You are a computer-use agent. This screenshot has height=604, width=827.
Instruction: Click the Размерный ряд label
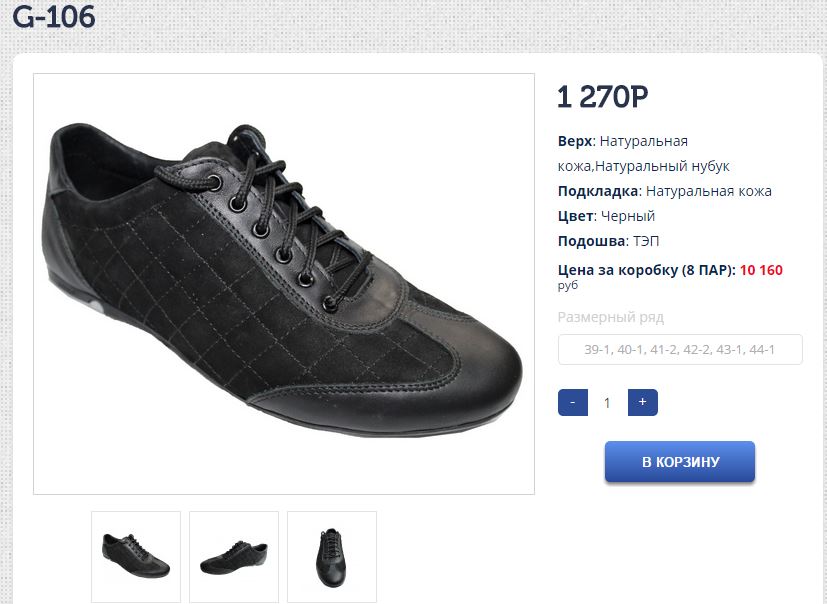click(x=610, y=318)
